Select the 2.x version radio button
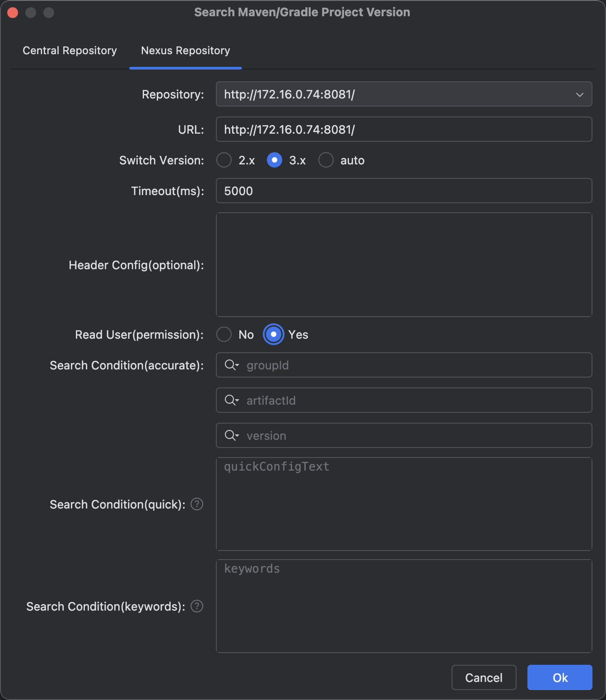 pos(224,160)
